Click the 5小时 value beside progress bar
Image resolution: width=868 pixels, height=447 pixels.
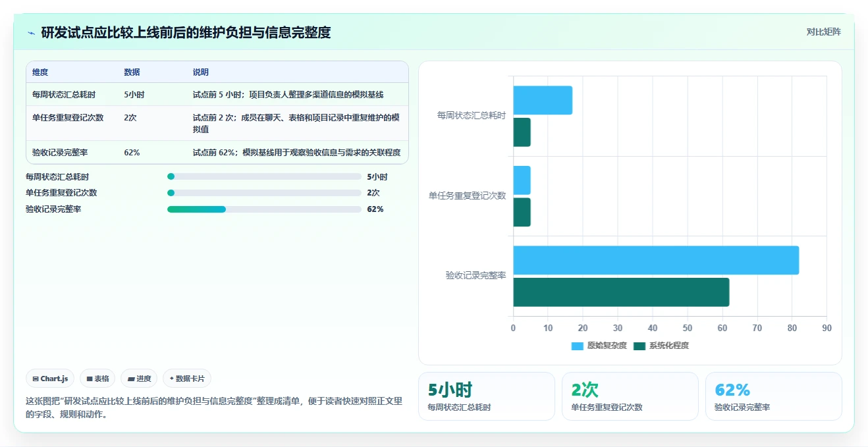point(377,176)
